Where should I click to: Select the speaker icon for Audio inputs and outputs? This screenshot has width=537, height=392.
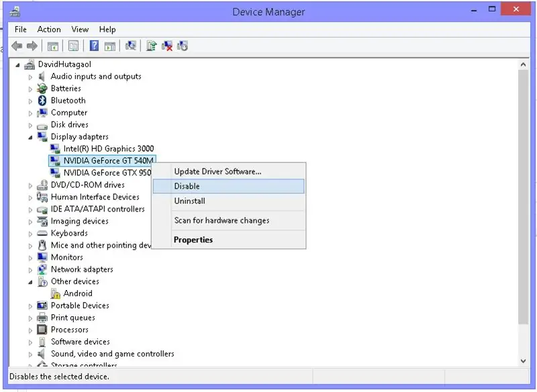pos(42,77)
